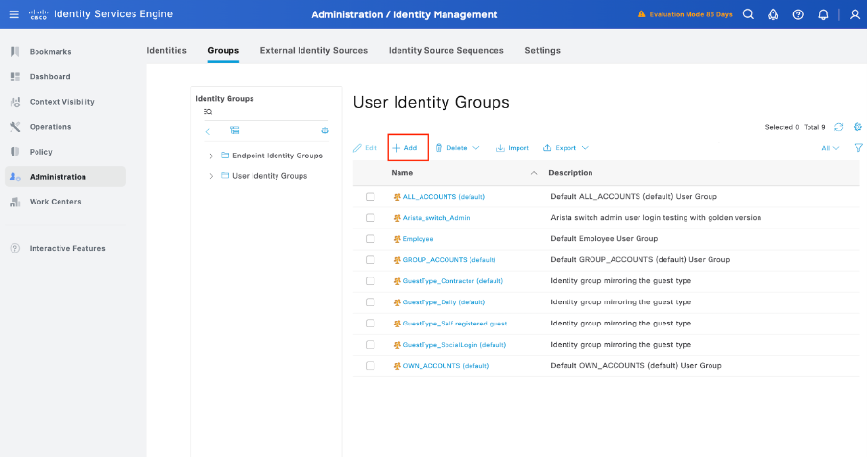Open the OWN_ACCOUNTS (default) link

[x=446, y=365]
